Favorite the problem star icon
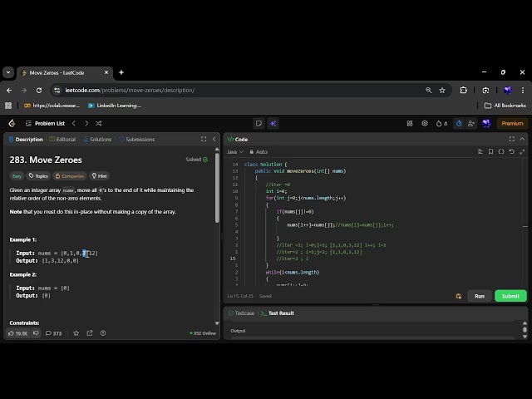The height and width of the screenshot is (399, 532). [76, 333]
